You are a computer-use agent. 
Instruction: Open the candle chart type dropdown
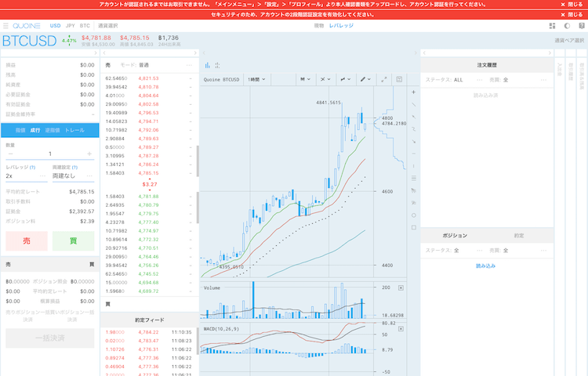coord(305,79)
